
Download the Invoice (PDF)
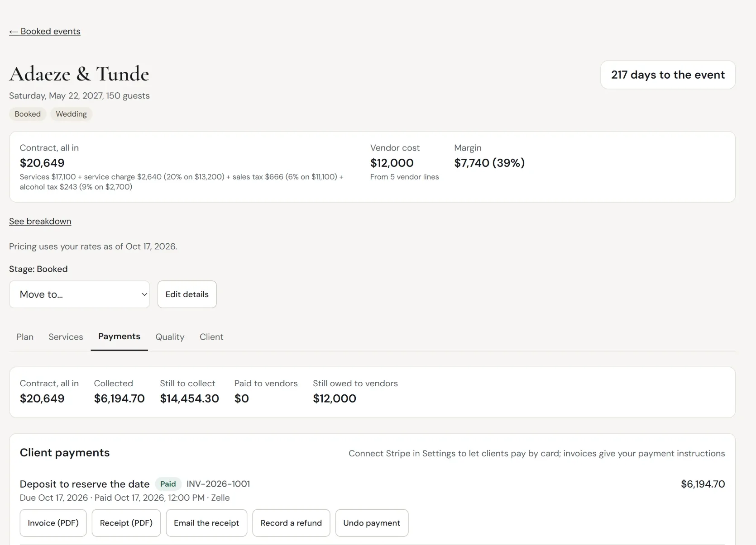click(53, 523)
